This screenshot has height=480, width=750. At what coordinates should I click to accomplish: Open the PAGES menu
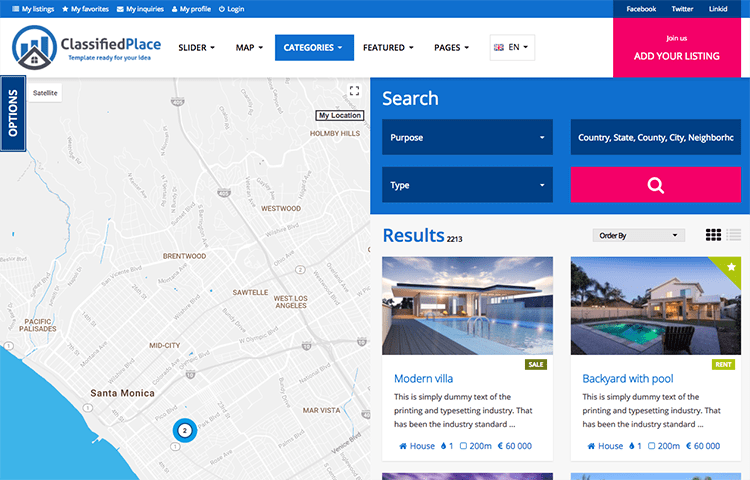click(451, 48)
